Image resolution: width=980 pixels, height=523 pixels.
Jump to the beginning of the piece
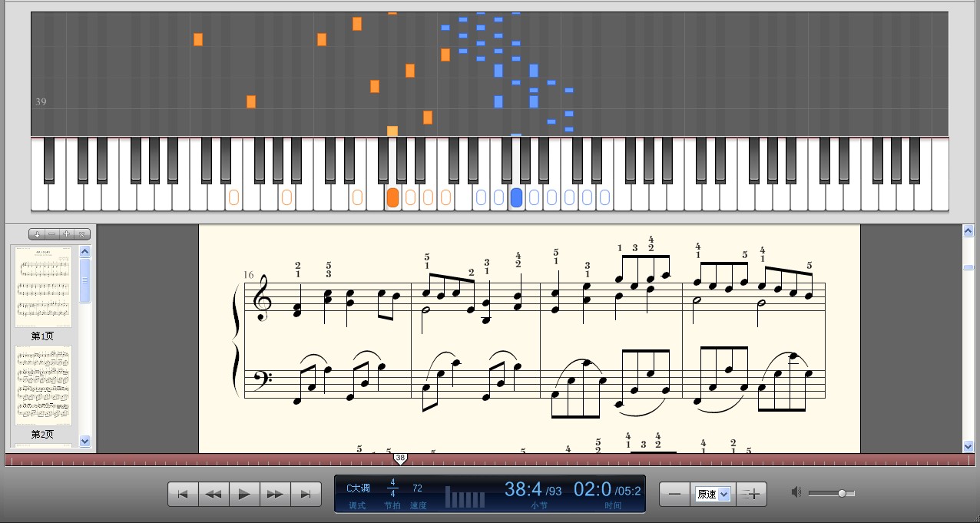183,494
